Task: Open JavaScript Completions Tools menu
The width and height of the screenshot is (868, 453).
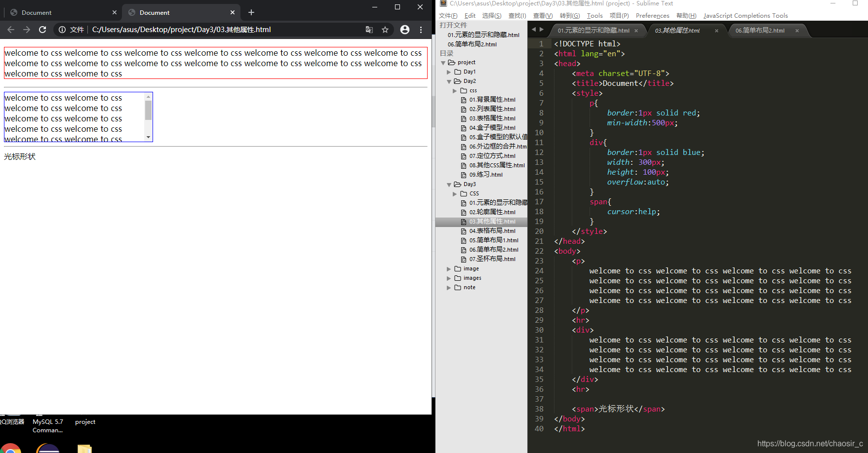Action: [x=746, y=16]
